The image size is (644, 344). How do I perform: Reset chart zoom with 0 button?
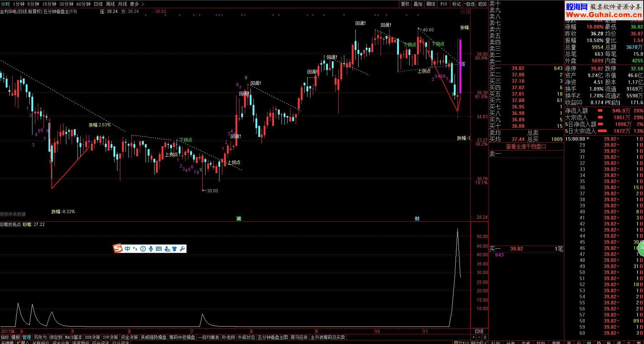[485, 337]
